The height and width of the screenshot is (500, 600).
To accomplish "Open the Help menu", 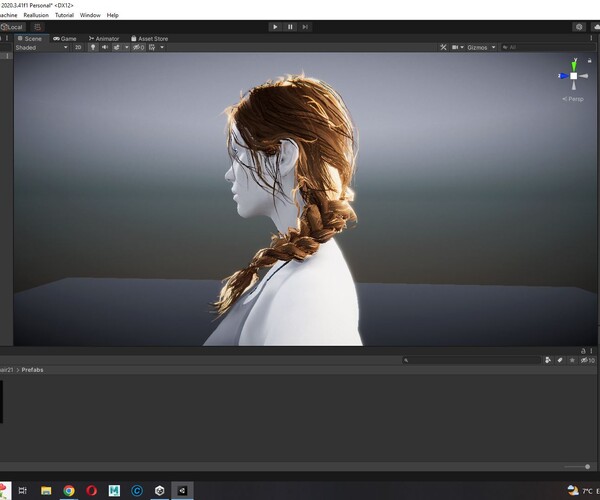I will coord(112,15).
